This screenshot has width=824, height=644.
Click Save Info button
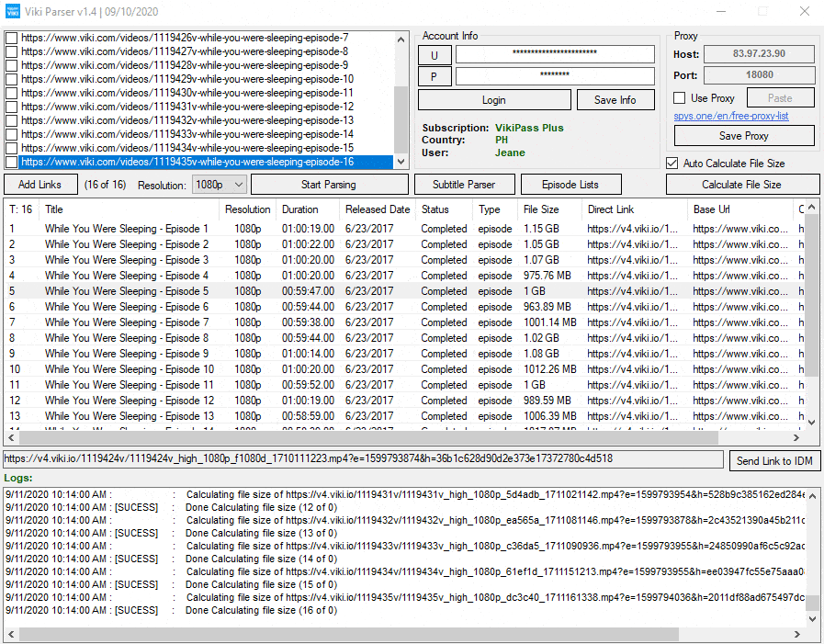pyautogui.click(x=615, y=100)
